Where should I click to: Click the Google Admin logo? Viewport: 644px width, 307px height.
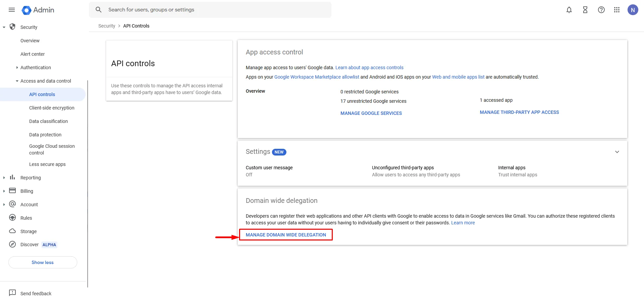(x=38, y=10)
